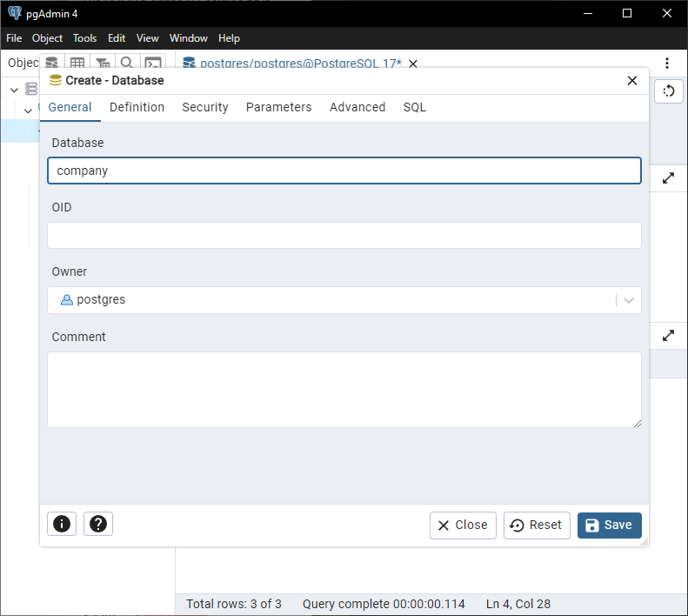This screenshot has height=616, width=688.
Task: Click the filtered rows toolbar icon
Action: (103, 63)
